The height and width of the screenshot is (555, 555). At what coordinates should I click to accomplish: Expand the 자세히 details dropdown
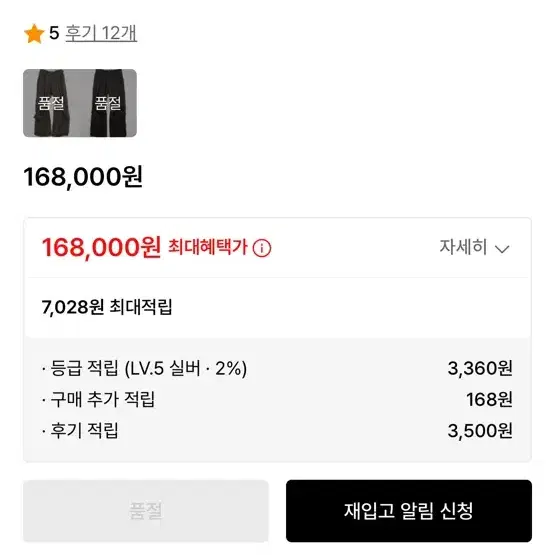pos(474,247)
